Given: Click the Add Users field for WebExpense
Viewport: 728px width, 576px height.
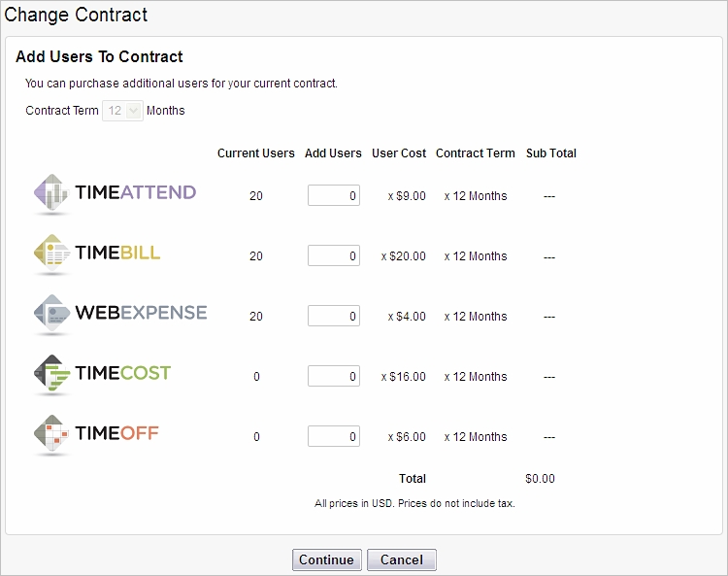Looking at the screenshot, I should [334, 316].
